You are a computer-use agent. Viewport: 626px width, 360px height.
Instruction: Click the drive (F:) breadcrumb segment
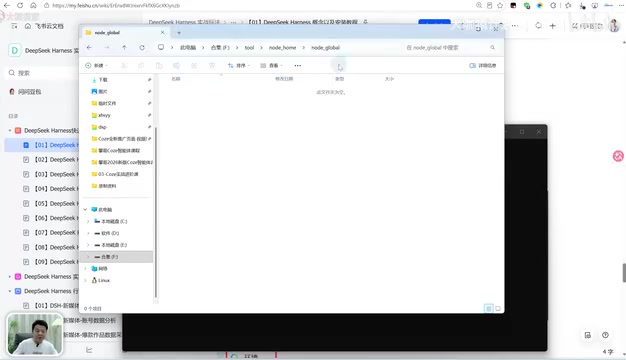220,47
